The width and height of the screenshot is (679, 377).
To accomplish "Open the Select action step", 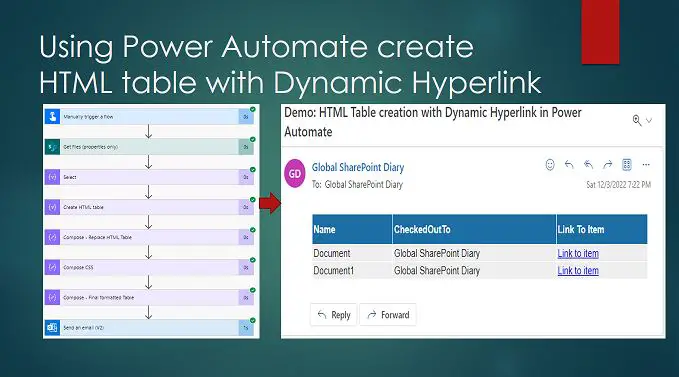I will click(149, 177).
